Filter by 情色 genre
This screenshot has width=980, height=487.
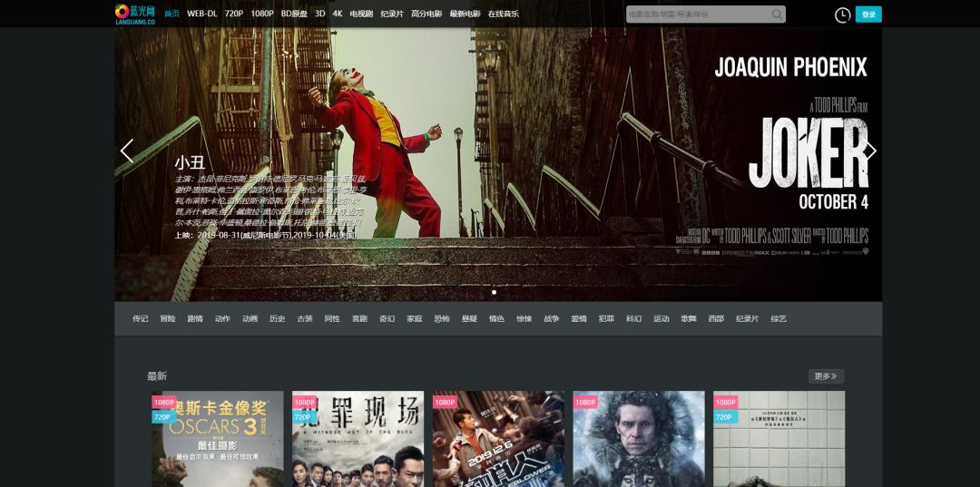(x=497, y=319)
